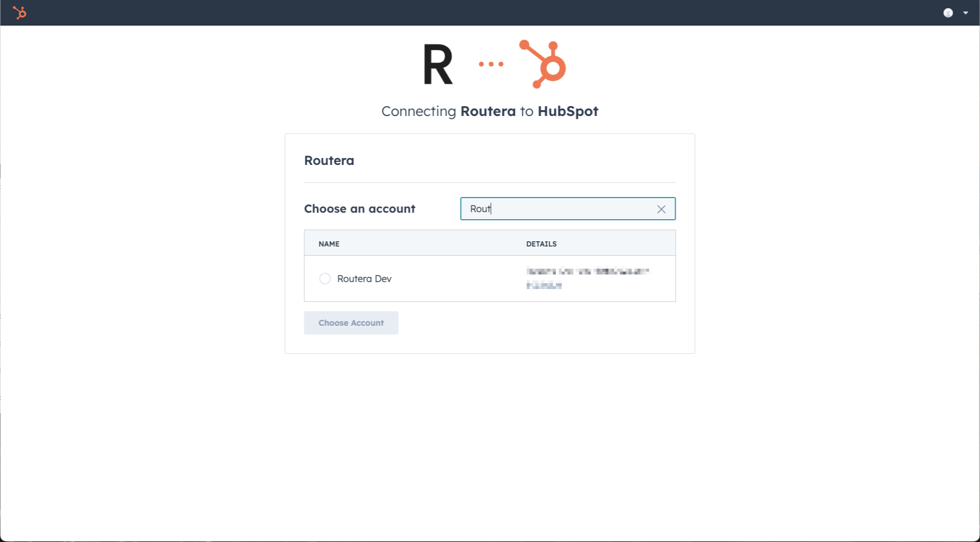
Task: Click the Connecting Routera to HubSpot heading
Action: [490, 111]
